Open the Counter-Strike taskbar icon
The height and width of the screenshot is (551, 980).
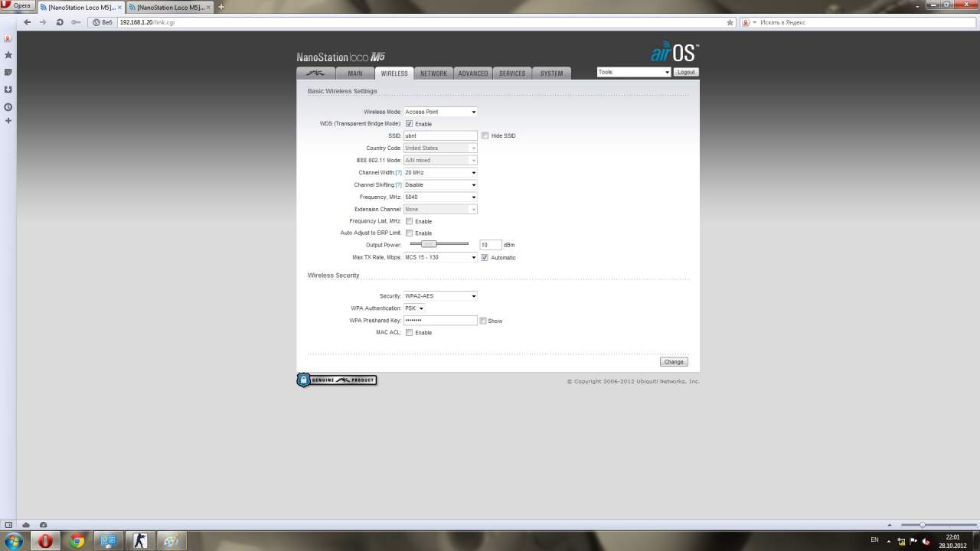[x=139, y=541]
